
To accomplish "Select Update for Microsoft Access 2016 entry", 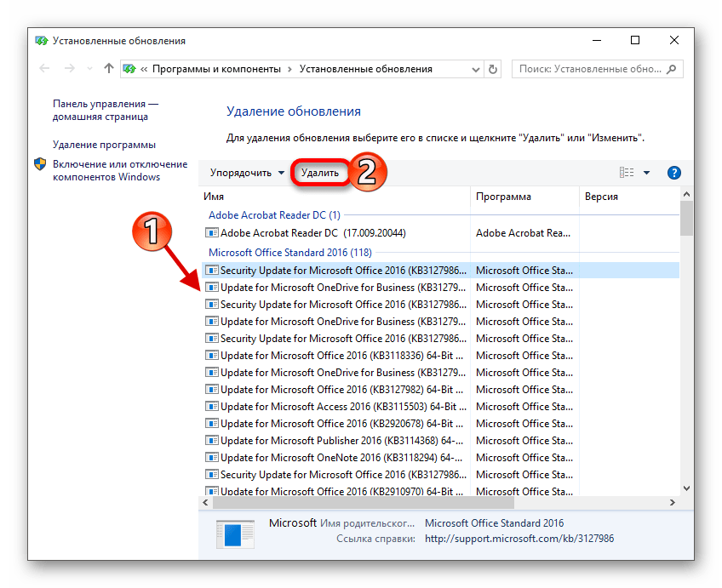I will pyautogui.click(x=341, y=407).
